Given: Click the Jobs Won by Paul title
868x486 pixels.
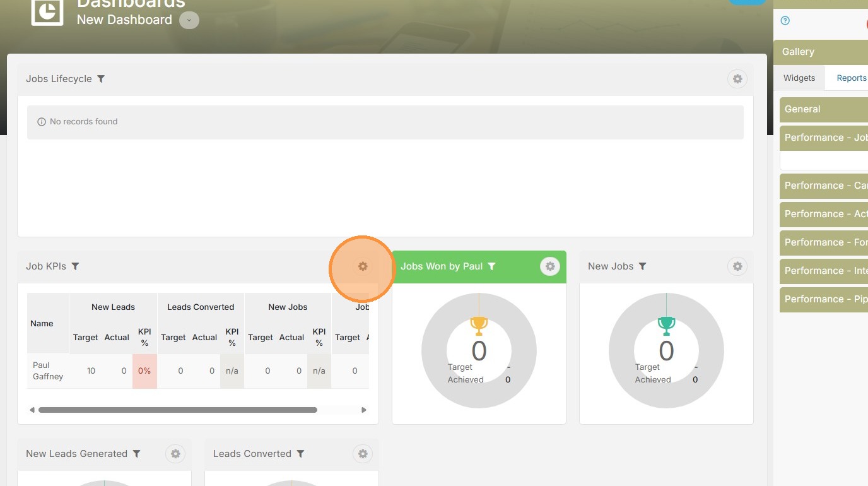Looking at the screenshot, I should (442, 266).
